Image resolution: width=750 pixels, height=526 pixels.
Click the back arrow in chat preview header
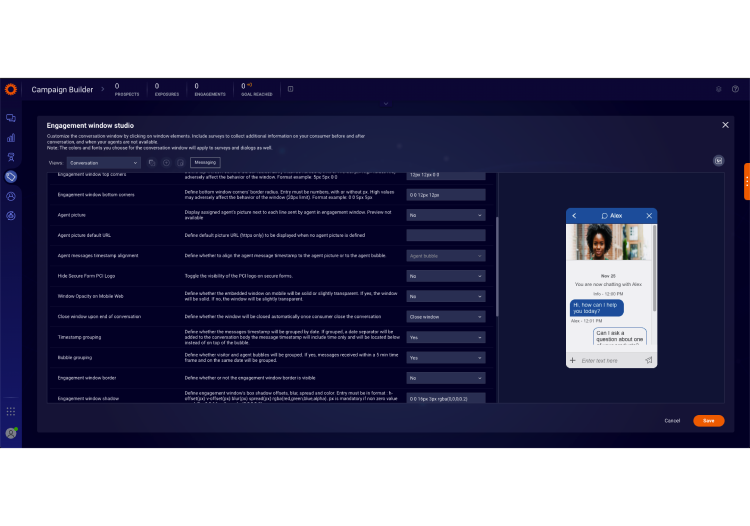coord(574,216)
